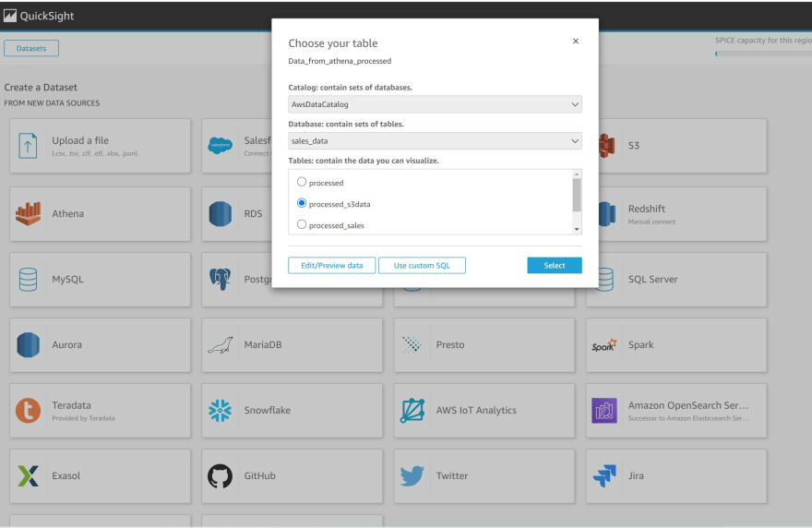
Task: Select the Redshift icon
Action: tap(607, 213)
